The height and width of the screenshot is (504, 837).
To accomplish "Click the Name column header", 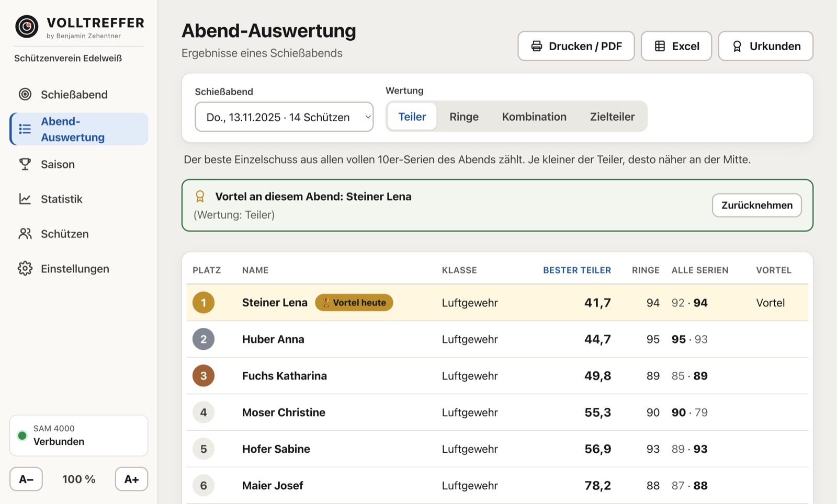I will point(255,270).
